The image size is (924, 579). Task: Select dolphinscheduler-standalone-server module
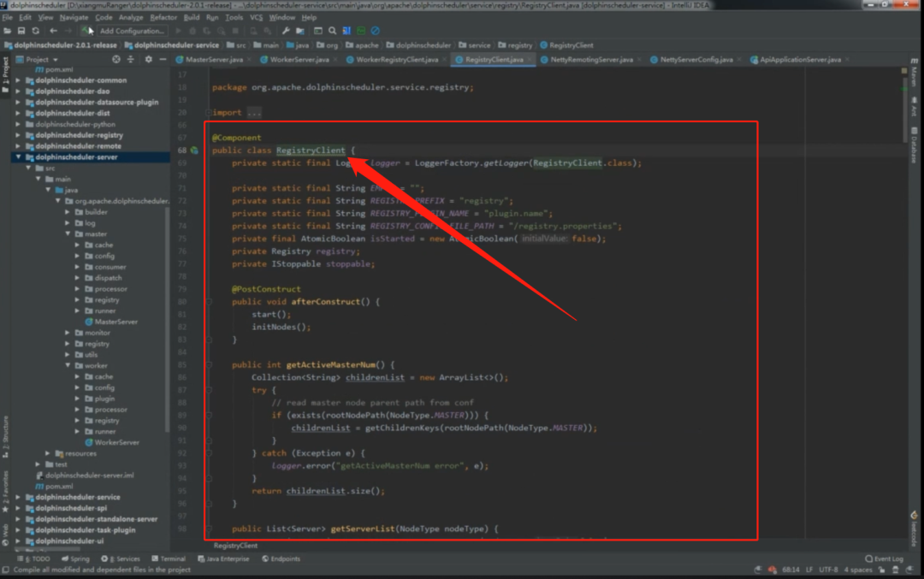pos(96,519)
